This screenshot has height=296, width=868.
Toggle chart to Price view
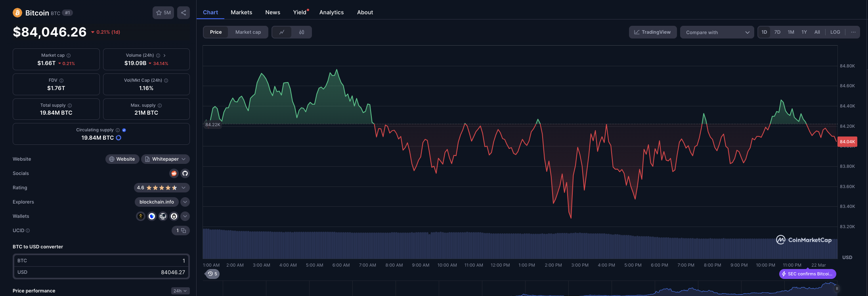[216, 32]
